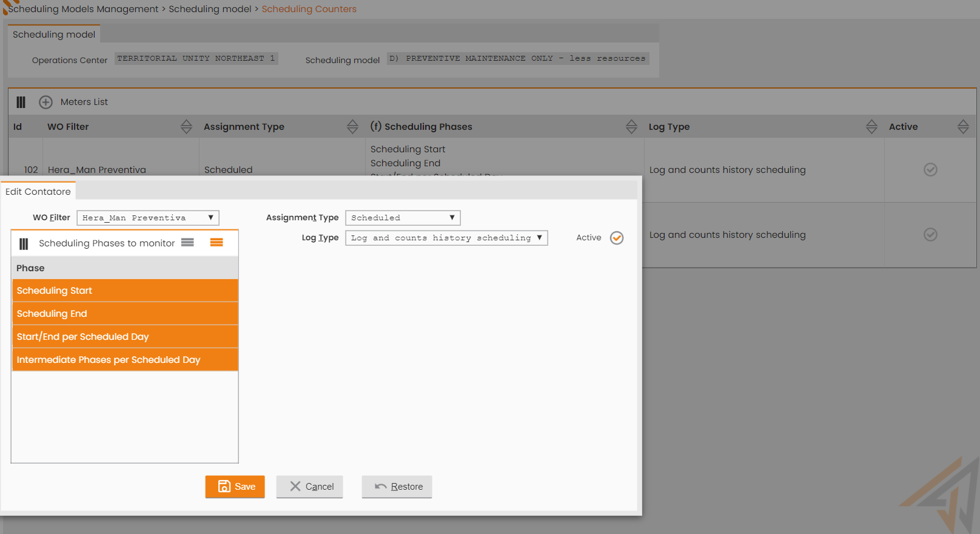
Task: Click the add meter plus icon
Action: point(45,102)
